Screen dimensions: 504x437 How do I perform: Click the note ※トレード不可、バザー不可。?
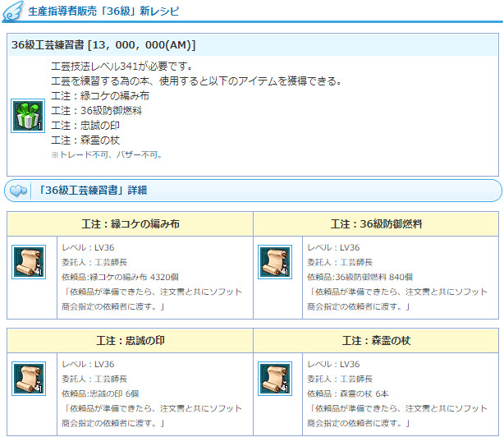tap(107, 155)
